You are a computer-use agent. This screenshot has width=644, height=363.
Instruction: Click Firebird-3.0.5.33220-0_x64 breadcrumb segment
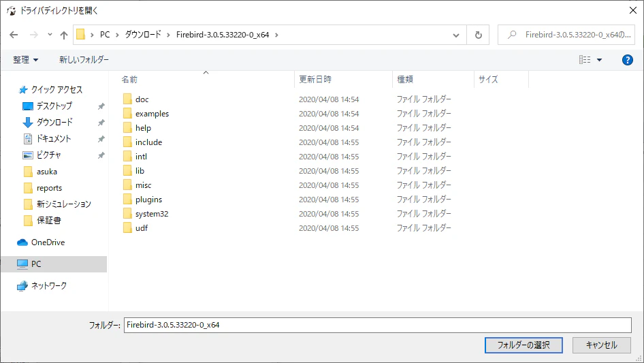pos(223,35)
